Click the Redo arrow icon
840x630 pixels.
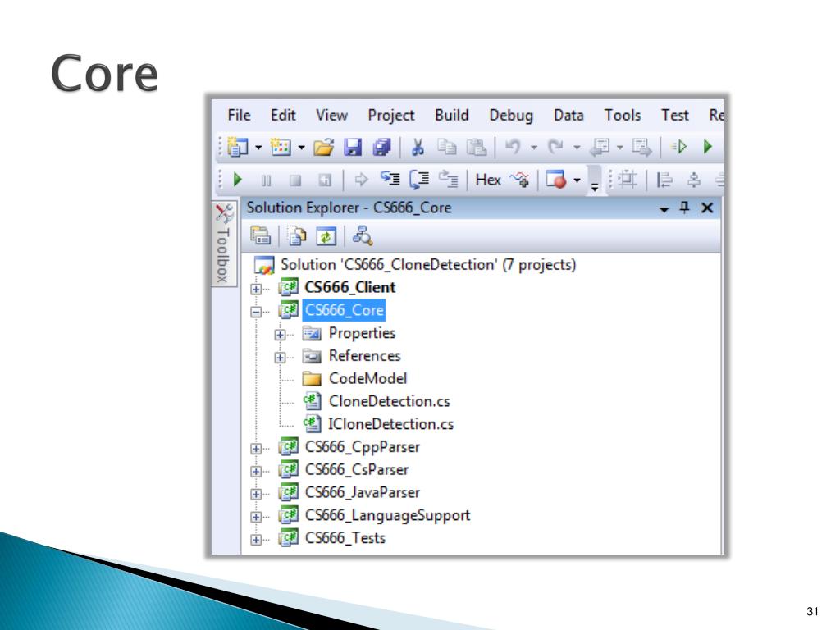tap(555, 146)
